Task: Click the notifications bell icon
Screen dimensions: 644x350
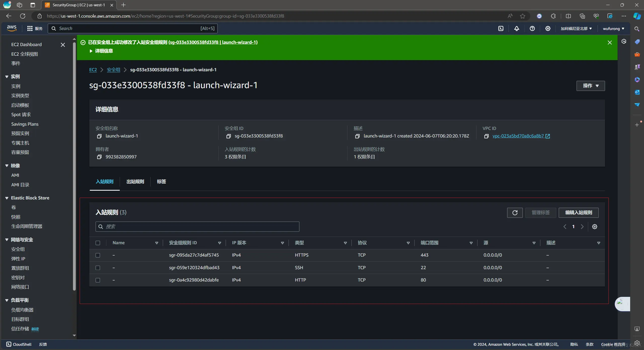Action: 516,28
